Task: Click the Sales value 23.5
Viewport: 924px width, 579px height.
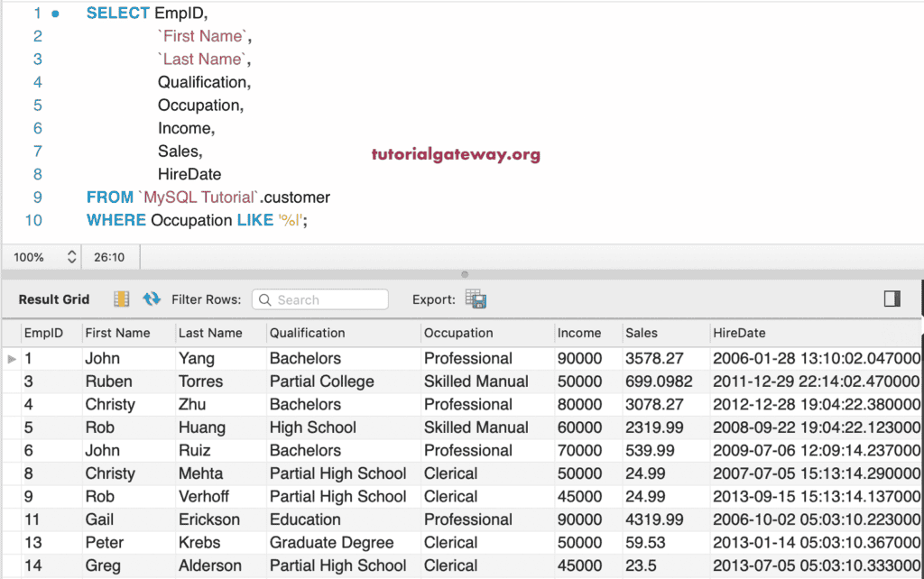Action: point(642,565)
